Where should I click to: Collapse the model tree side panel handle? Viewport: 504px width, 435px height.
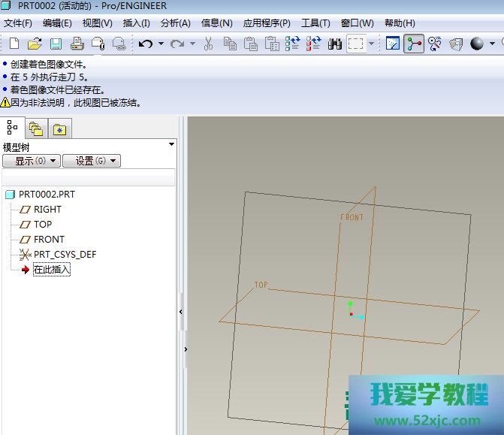click(x=181, y=310)
